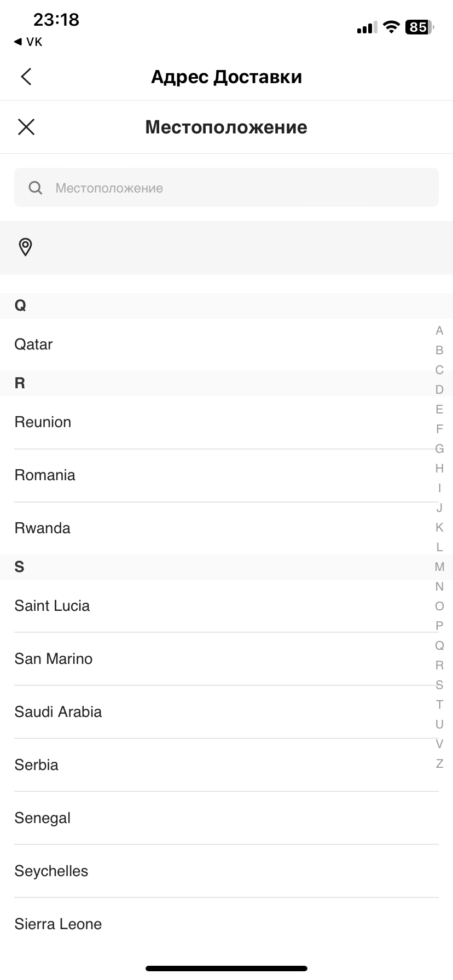Viewport: 453px width, 980px height.
Task: Choose San Marino as delivery location
Action: pyautogui.click(x=54, y=659)
